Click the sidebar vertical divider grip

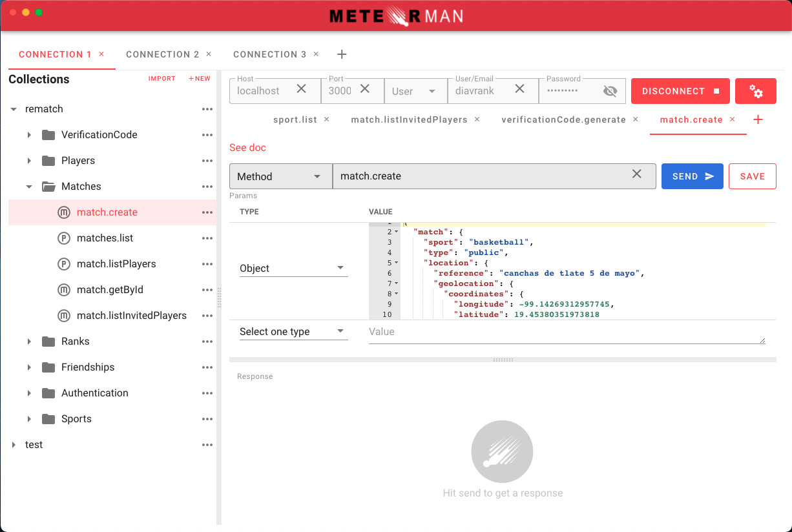point(219,297)
